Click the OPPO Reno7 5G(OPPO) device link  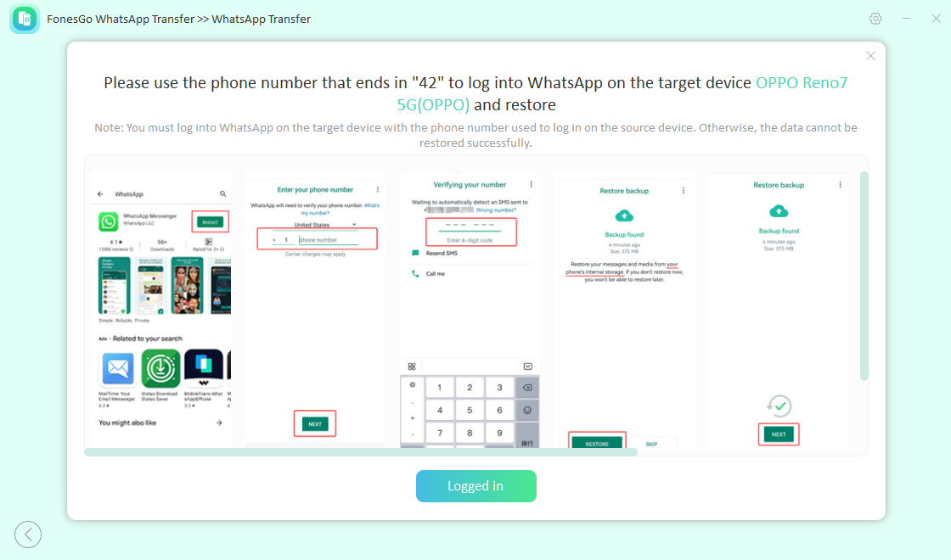[x=622, y=93]
